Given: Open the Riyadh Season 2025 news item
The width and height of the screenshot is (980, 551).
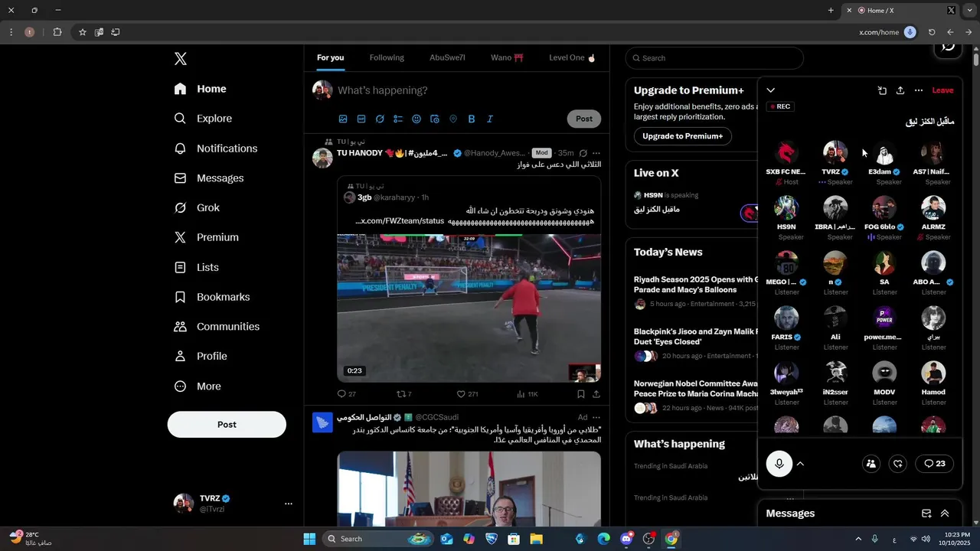Looking at the screenshot, I should point(695,285).
